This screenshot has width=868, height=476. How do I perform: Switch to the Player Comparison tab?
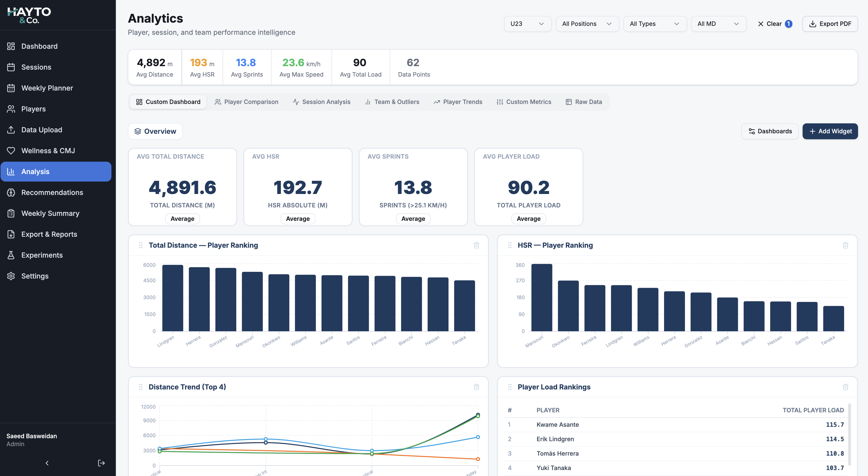(x=247, y=102)
